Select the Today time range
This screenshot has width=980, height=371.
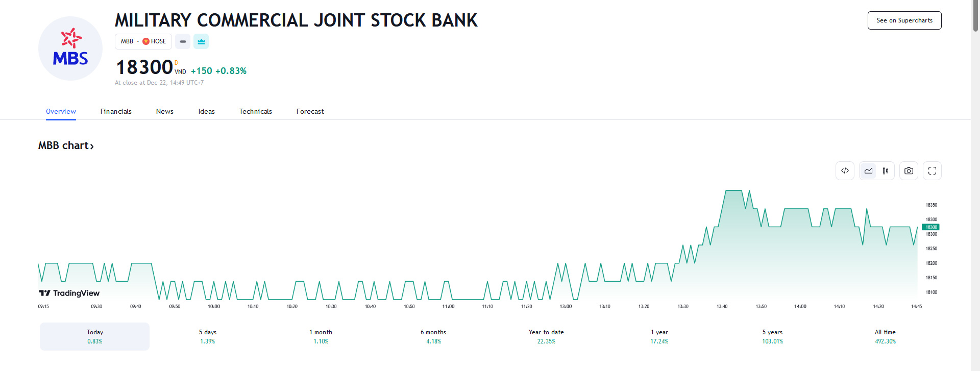[x=95, y=336]
